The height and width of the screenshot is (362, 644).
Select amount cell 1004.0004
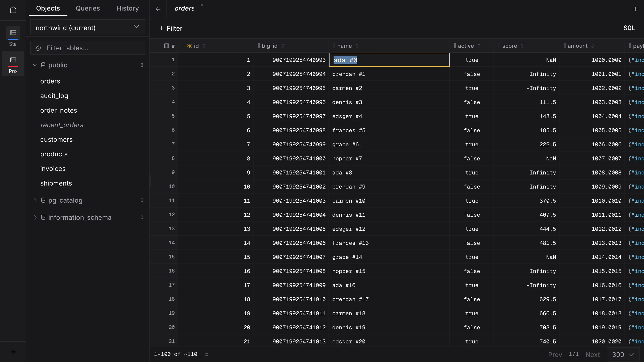(x=592, y=116)
